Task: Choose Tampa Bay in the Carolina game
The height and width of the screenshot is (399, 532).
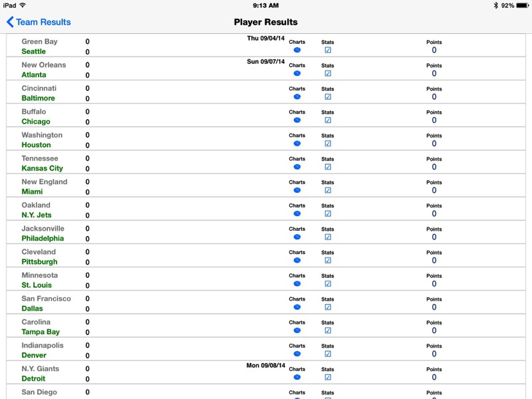Action: coord(41,332)
